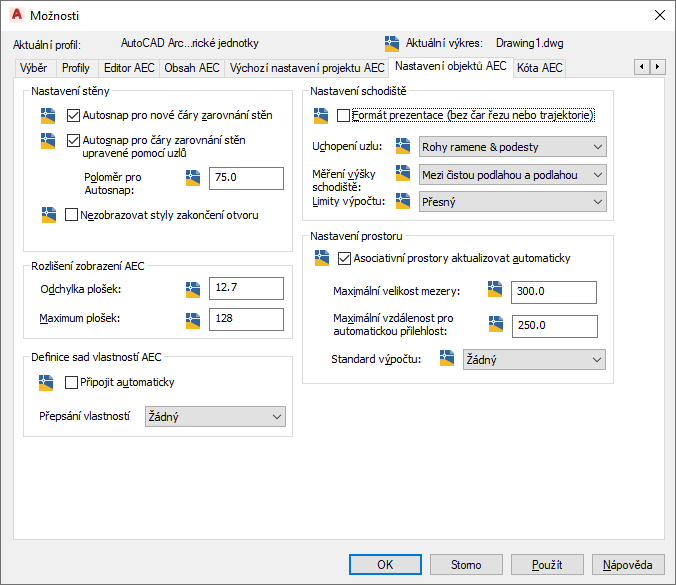This screenshot has height=585, width=676.
Task: Expand Přepsání vlastností dropdown
Action: click(215, 416)
